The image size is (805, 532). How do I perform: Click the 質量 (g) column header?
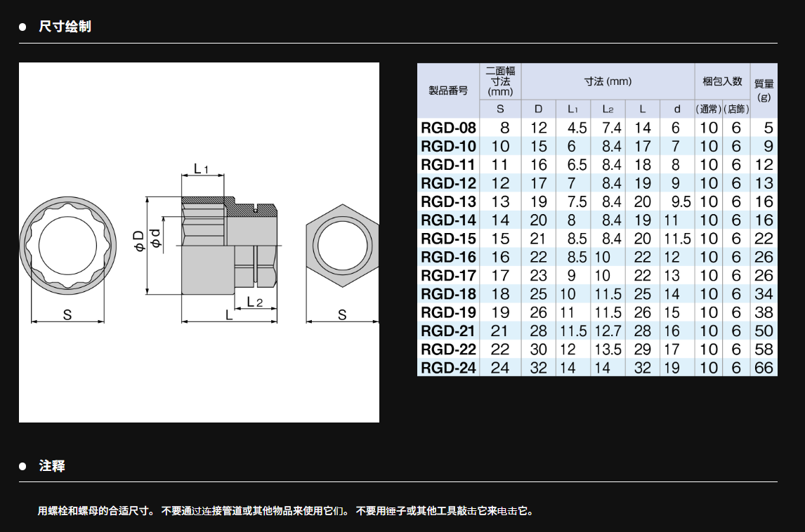pyautogui.click(x=764, y=90)
